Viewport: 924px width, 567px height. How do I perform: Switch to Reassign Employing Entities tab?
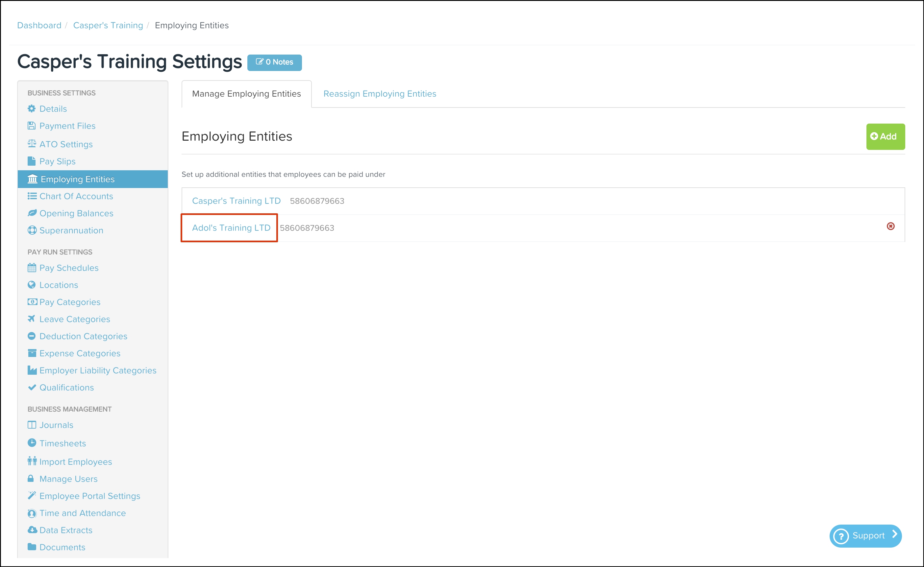379,94
